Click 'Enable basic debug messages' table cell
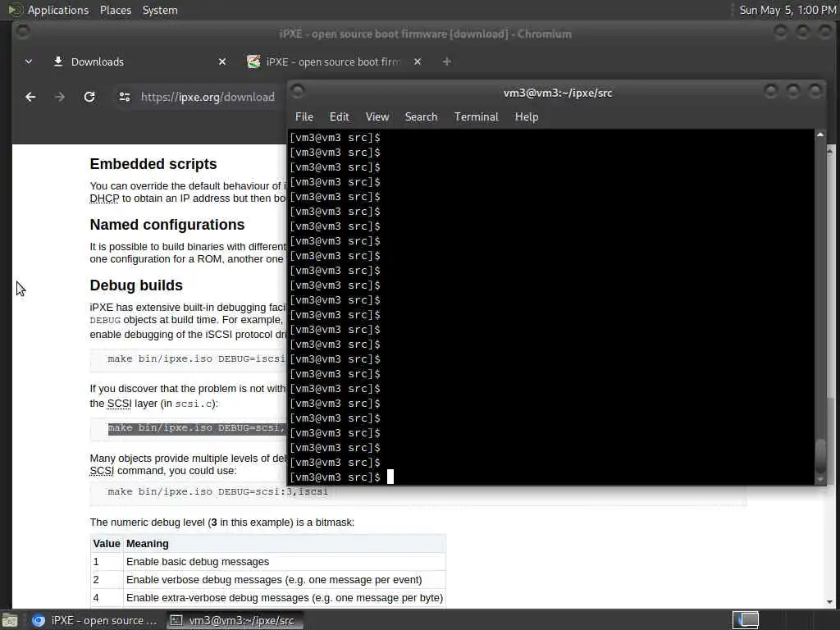This screenshot has width=840, height=630. [x=285, y=561]
